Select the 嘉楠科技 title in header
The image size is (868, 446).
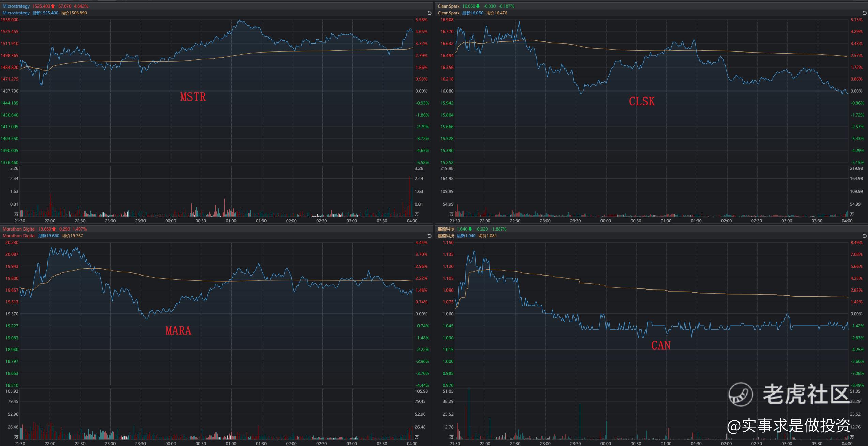coord(446,229)
